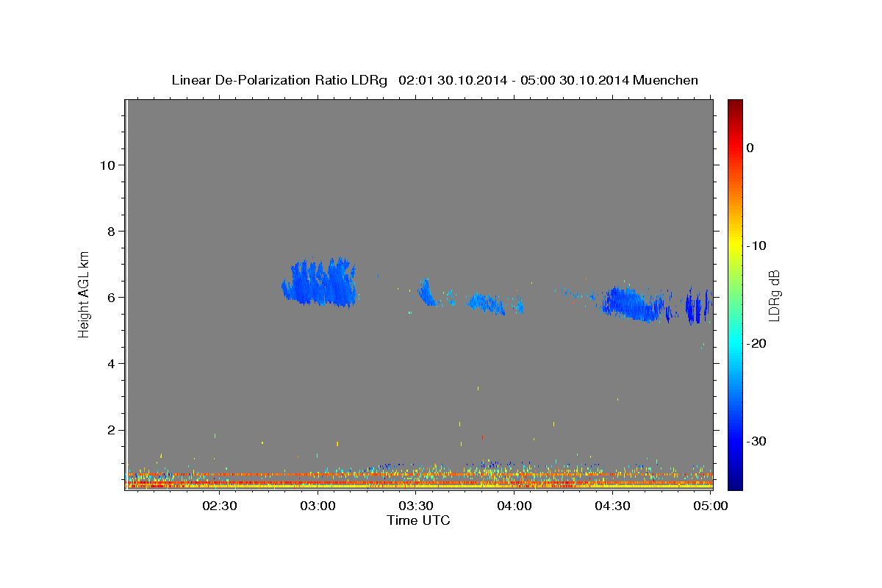Click the colorbar value 0 label
The image size is (882, 588).
pos(750,148)
